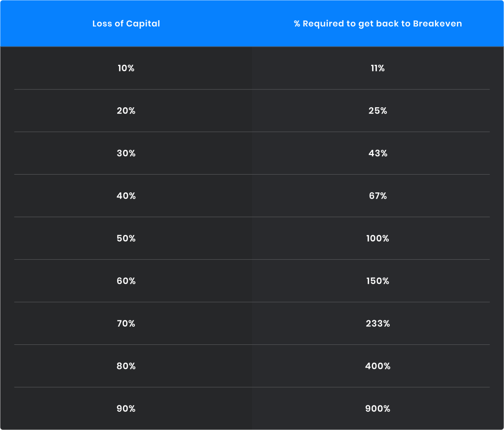Click the 25% required gain cell

[x=378, y=111]
